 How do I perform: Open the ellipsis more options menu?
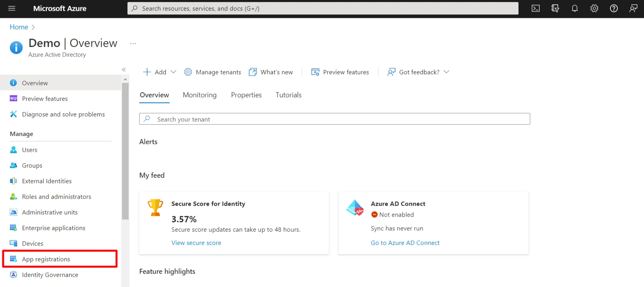(x=133, y=44)
